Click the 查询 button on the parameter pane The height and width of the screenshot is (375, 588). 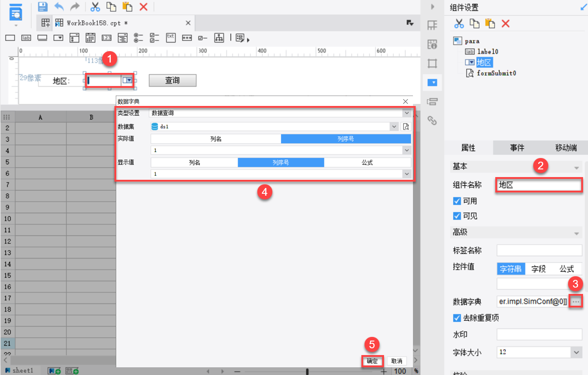172,80
